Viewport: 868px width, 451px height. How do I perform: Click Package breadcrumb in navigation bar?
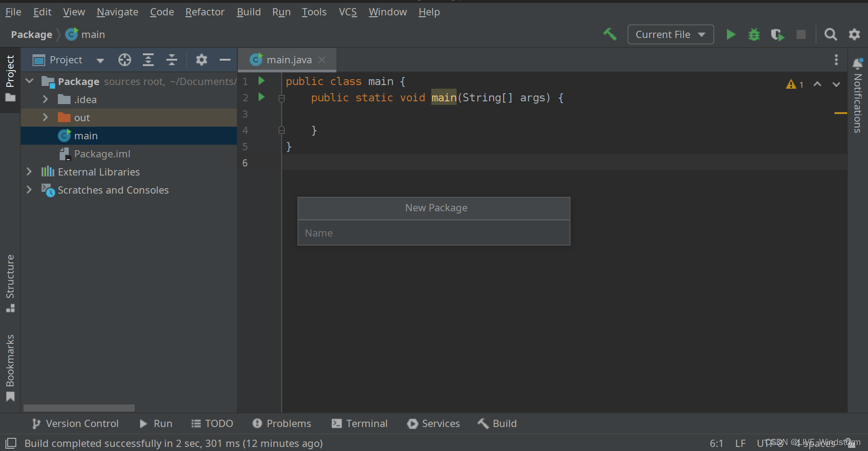click(32, 34)
